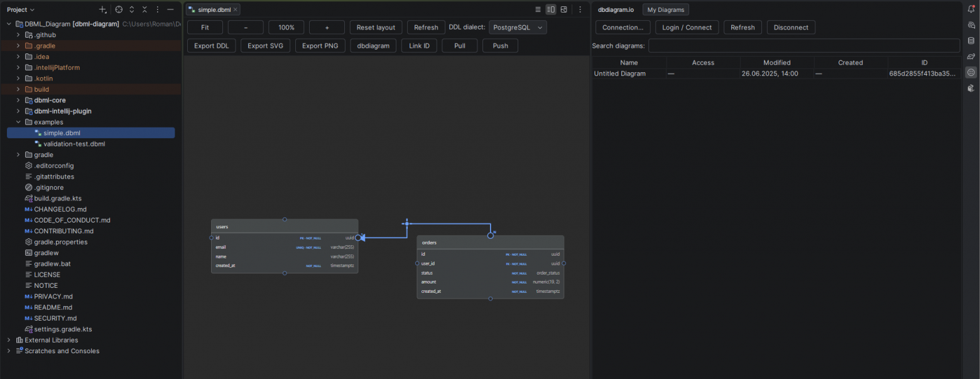
Task: Switch to editor-only view mode icon
Action: pos(538,9)
